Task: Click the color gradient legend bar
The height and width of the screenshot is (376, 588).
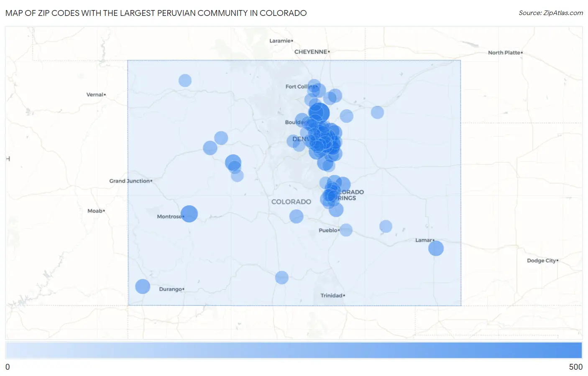Action: (x=294, y=350)
